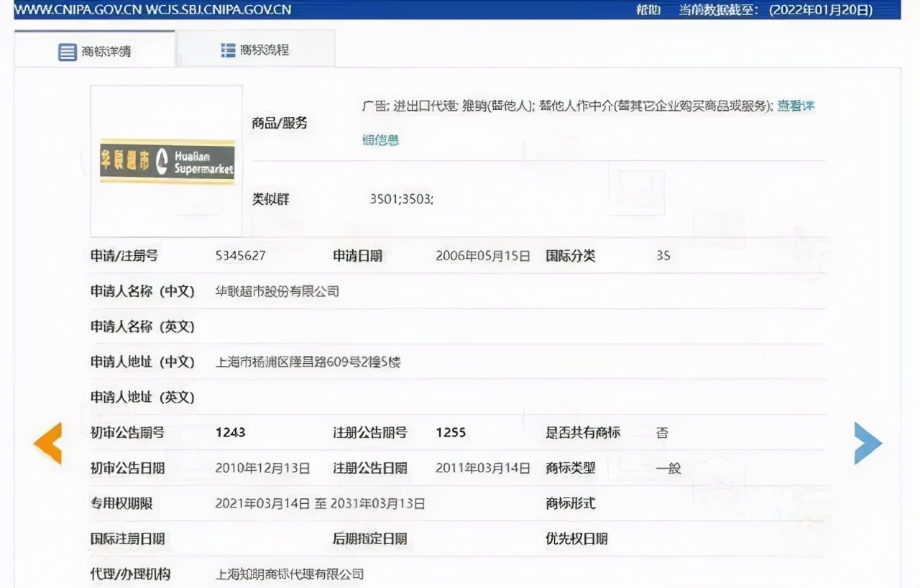The width and height of the screenshot is (920, 588).
Task: Click the 初审公告期号 label
Action: tap(128, 433)
